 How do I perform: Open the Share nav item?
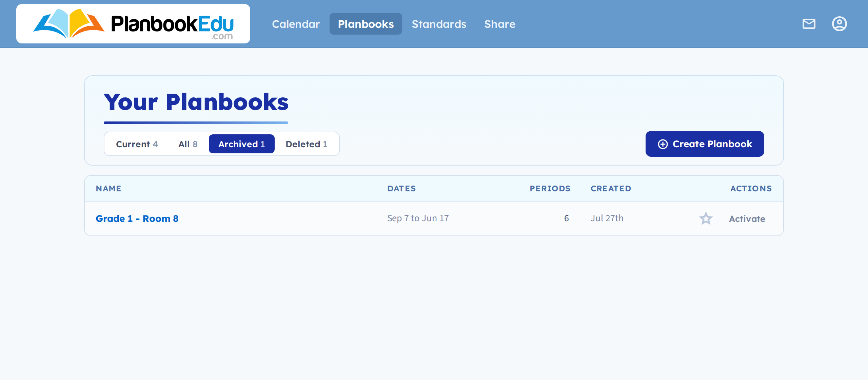point(500,24)
